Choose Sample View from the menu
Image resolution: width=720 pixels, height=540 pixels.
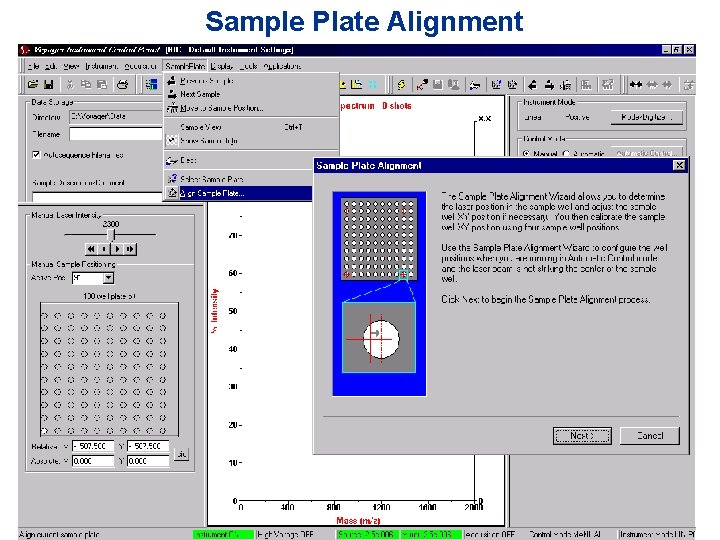coord(251,127)
